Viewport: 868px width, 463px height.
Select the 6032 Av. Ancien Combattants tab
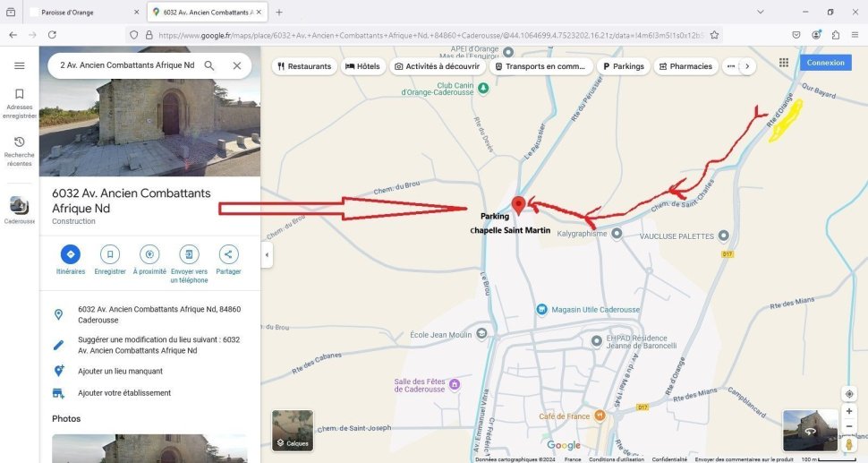tap(208, 13)
